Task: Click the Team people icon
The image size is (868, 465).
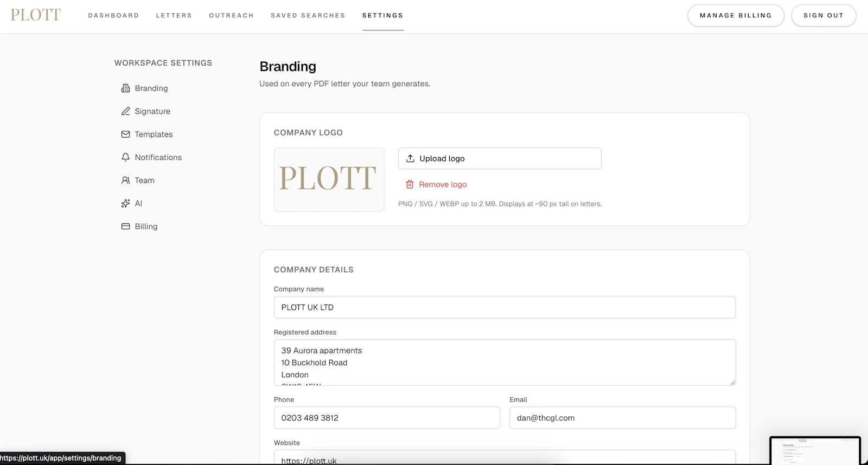Action: click(125, 180)
